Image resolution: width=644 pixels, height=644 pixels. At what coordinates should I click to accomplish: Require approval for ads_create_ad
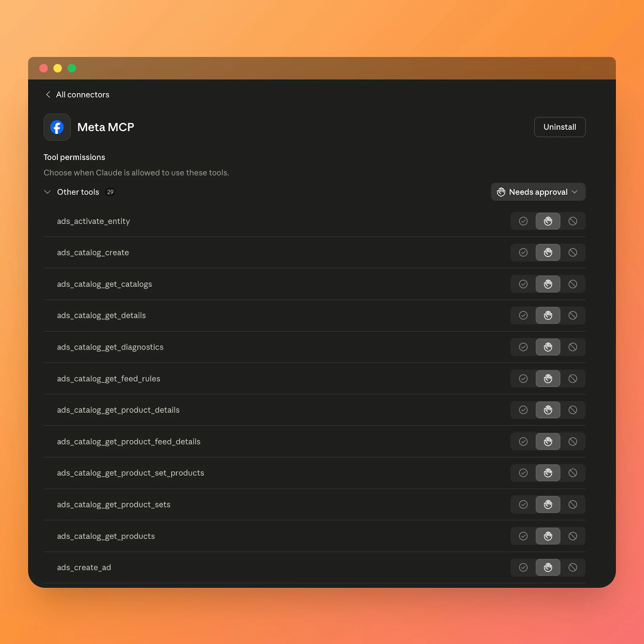coord(548,568)
